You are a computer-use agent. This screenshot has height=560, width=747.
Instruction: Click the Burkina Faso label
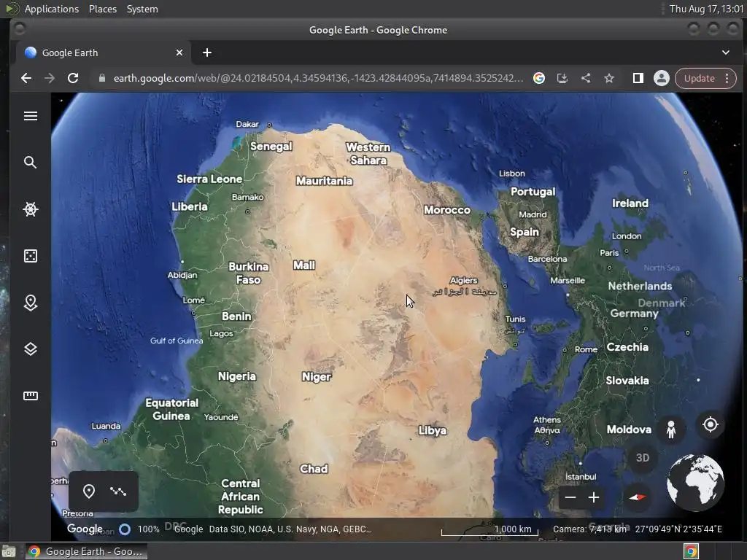(x=249, y=273)
